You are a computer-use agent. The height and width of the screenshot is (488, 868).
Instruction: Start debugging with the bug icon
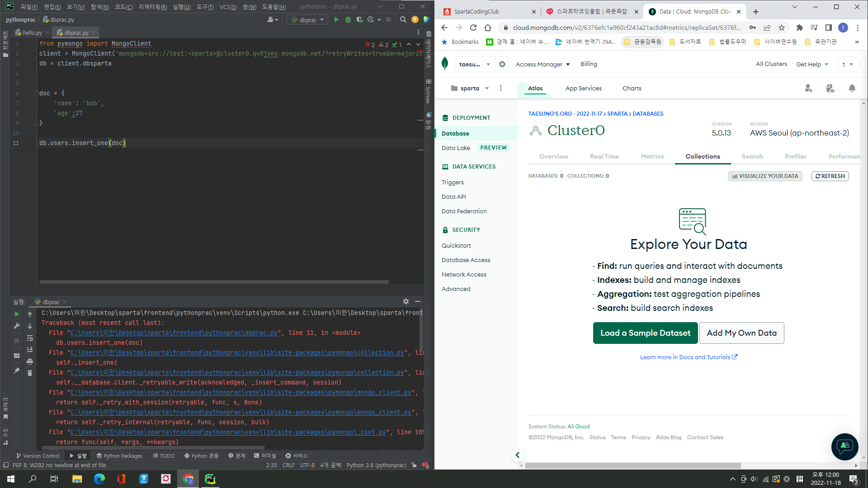click(348, 19)
